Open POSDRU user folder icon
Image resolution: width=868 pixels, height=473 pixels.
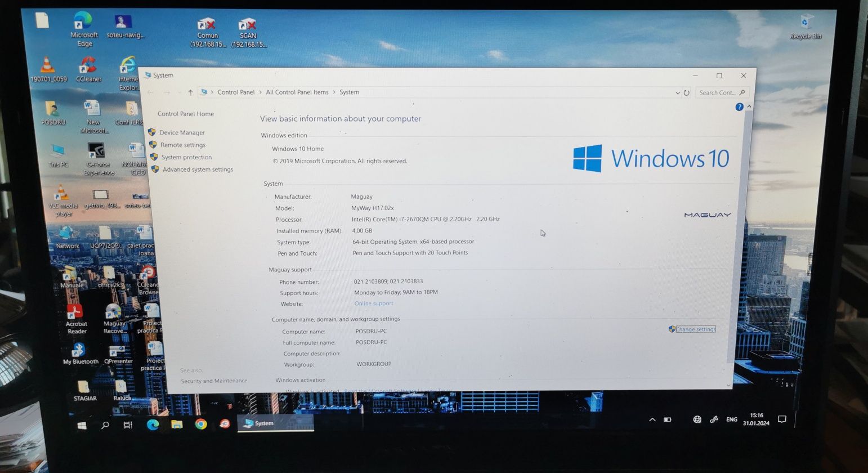53,113
